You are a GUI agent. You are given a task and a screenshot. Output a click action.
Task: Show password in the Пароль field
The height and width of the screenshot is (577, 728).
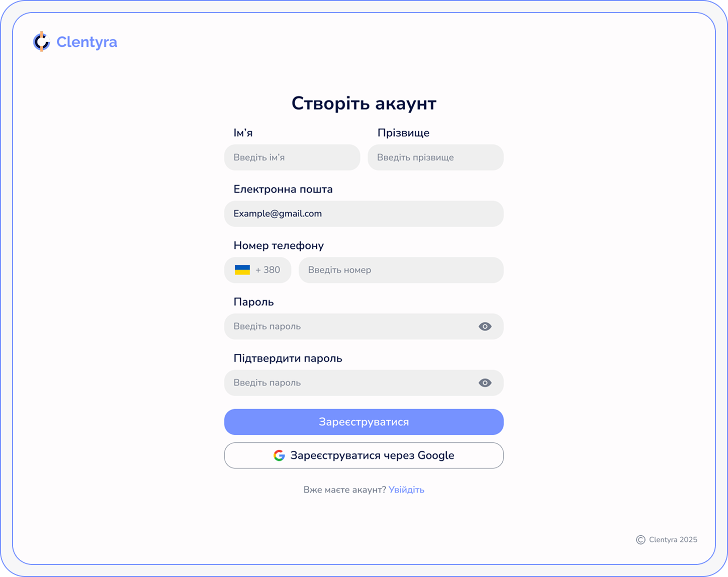(485, 326)
